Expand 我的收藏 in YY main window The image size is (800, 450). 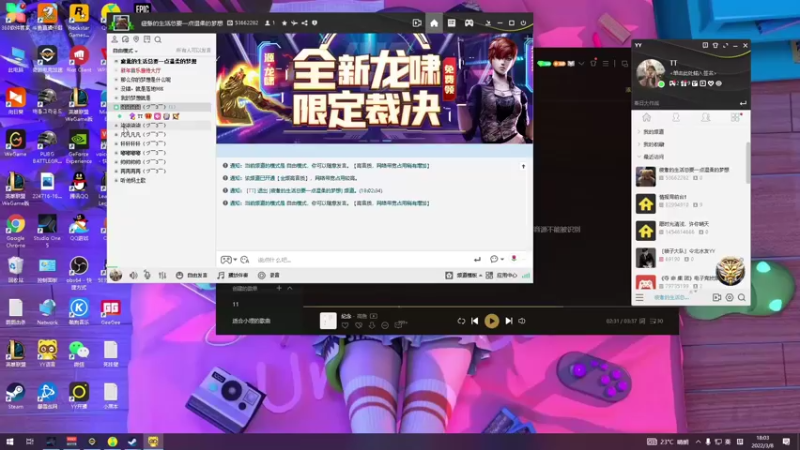[651, 144]
